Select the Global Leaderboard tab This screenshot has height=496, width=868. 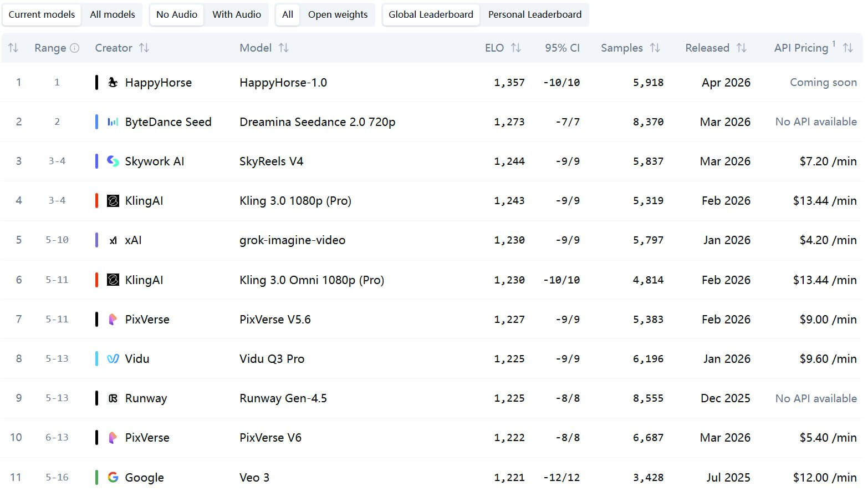tap(431, 14)
